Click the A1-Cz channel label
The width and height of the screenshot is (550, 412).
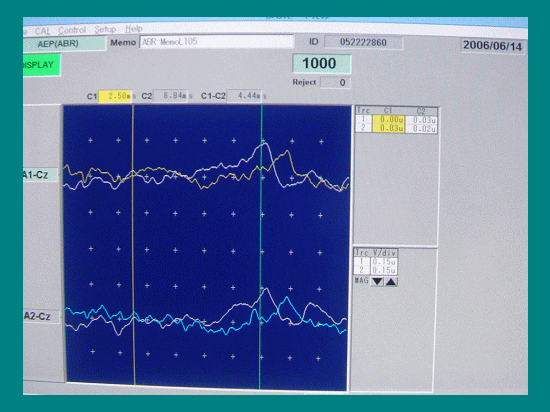point(40,175)
